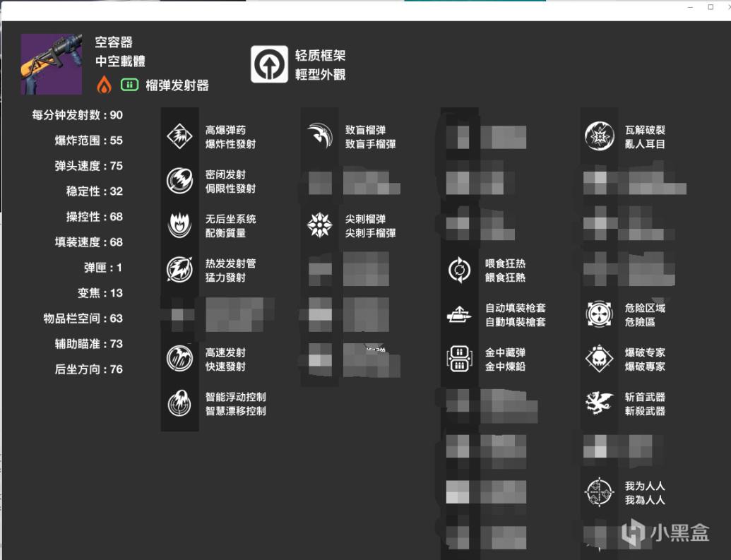Pick the 金中藏弹 perk icon
The height and width of the screenshot is (560, 731).
pyautogui.click(x=459, y=359)
